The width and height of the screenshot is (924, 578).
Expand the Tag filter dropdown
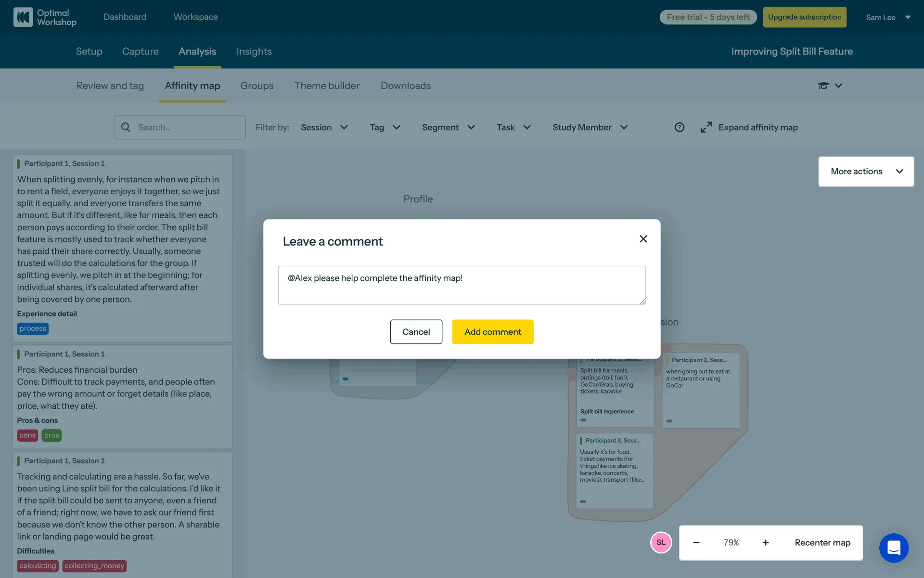pos(385,127)
